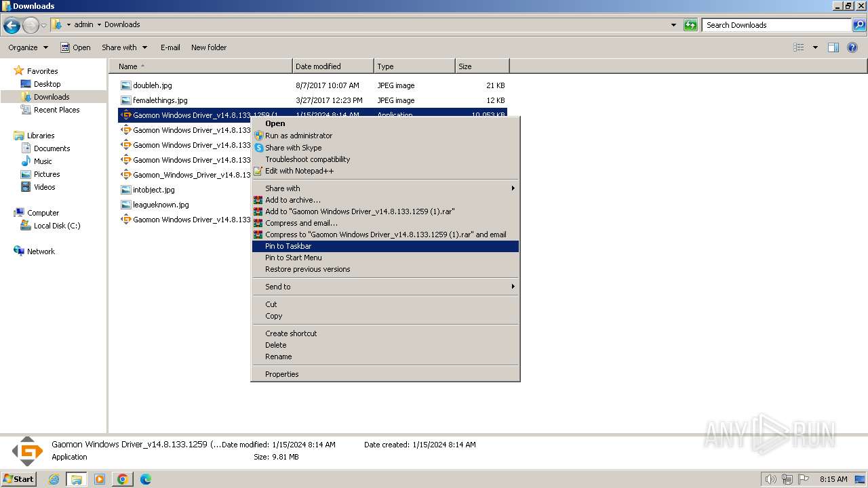Choose Properties in context menu
The image size is (868, 488).
point(385,374)
